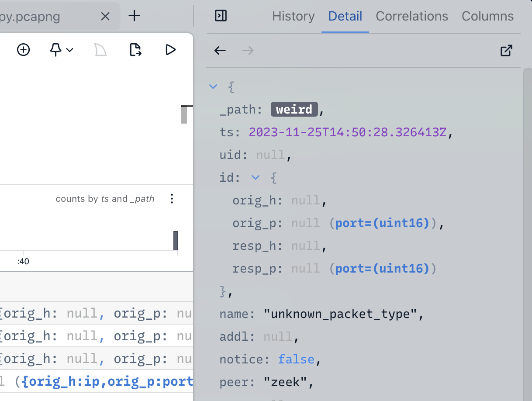Image resolution: width=532 pixels, height=401 pixels.
Task: Toggle the right sidebar panel icon
Action: tap(221, 16)
